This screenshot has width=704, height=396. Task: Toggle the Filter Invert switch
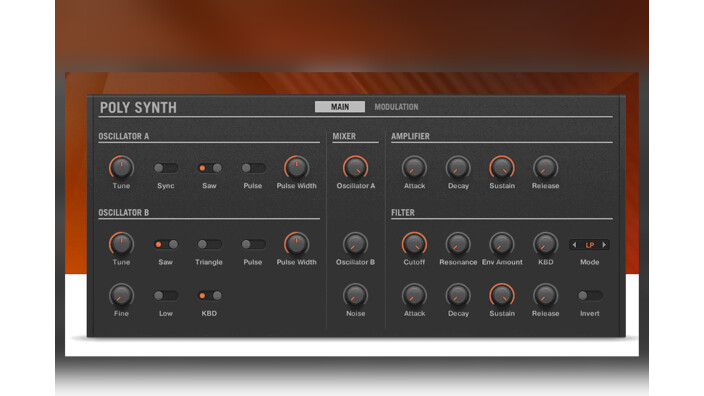(590, 295)
